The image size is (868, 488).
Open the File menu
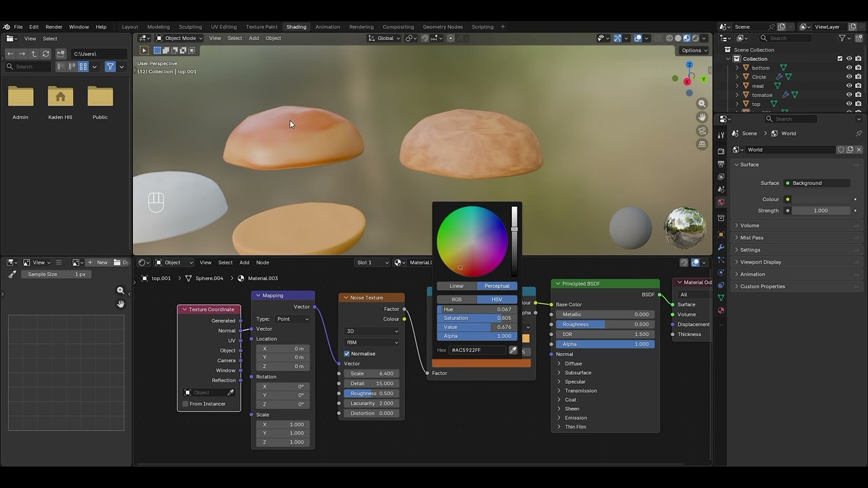pyautogui.click(x=18, y=26)
